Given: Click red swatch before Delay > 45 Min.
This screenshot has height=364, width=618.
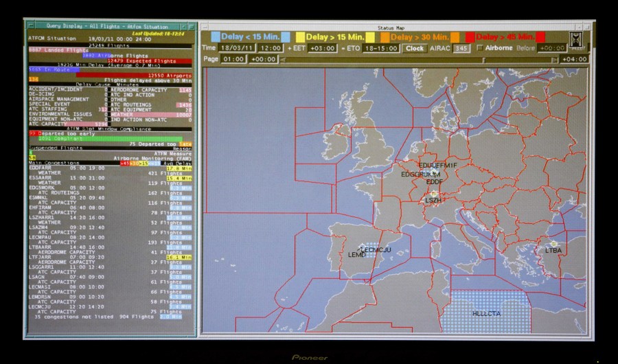Looking at the screenshot, I should (470, 37).
